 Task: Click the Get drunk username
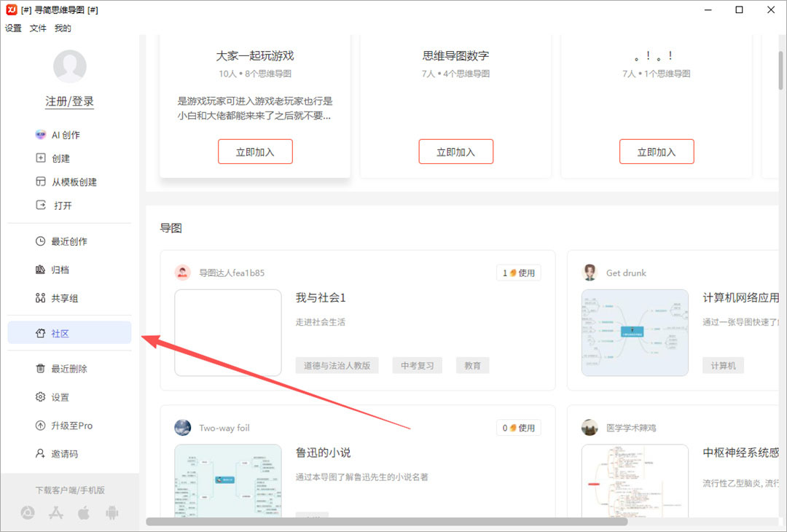(x=626, y=273)
